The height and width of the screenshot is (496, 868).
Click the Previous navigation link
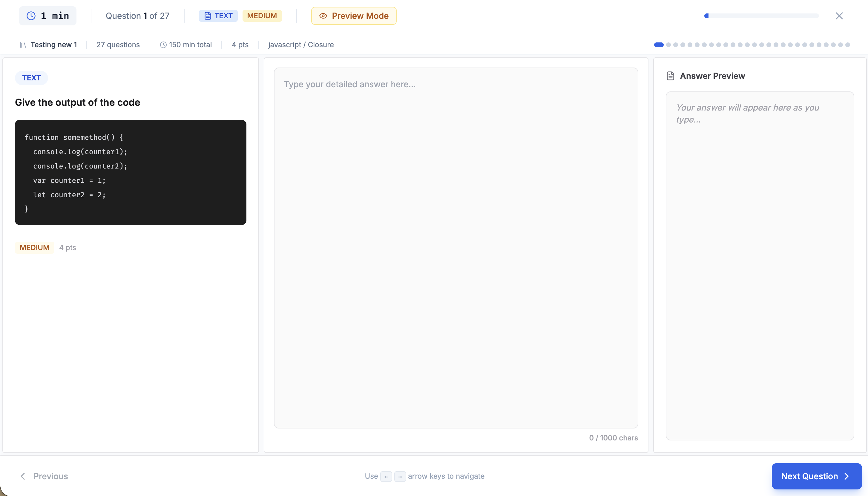click(50, 476)
